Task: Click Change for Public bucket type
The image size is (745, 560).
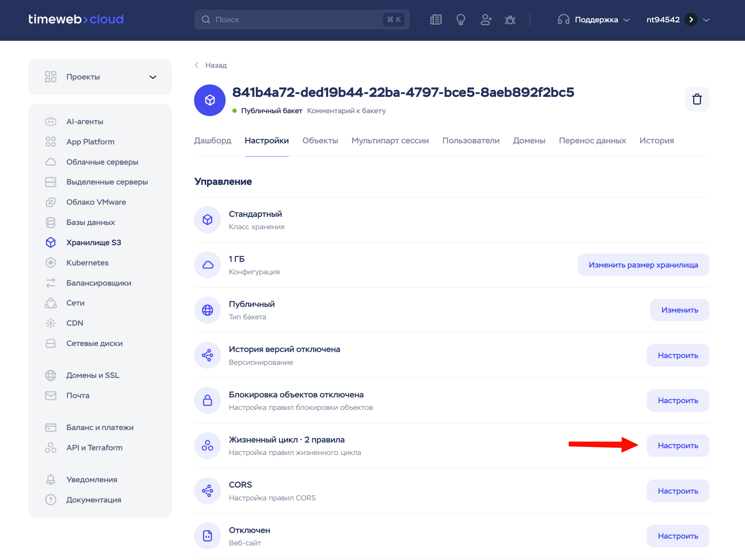Action: click(x=679, y=310)
